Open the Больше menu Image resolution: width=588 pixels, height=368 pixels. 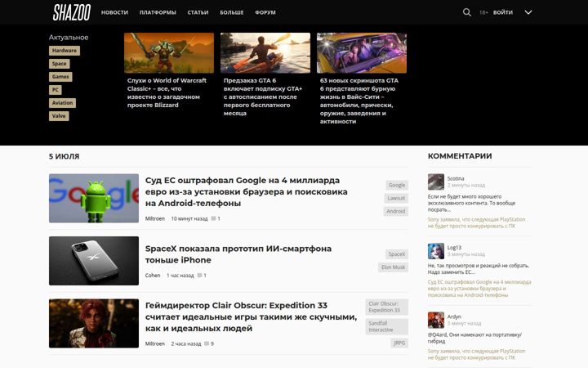232,12
